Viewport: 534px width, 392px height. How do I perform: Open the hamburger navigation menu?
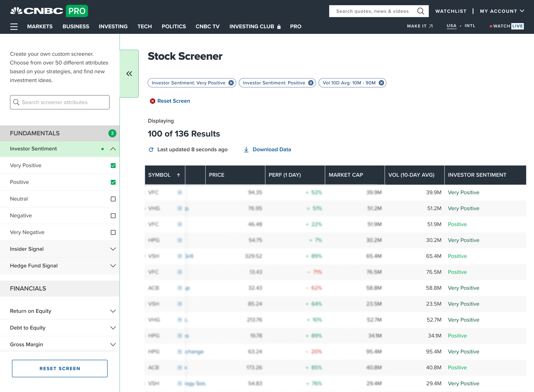[x=14, y=26]
